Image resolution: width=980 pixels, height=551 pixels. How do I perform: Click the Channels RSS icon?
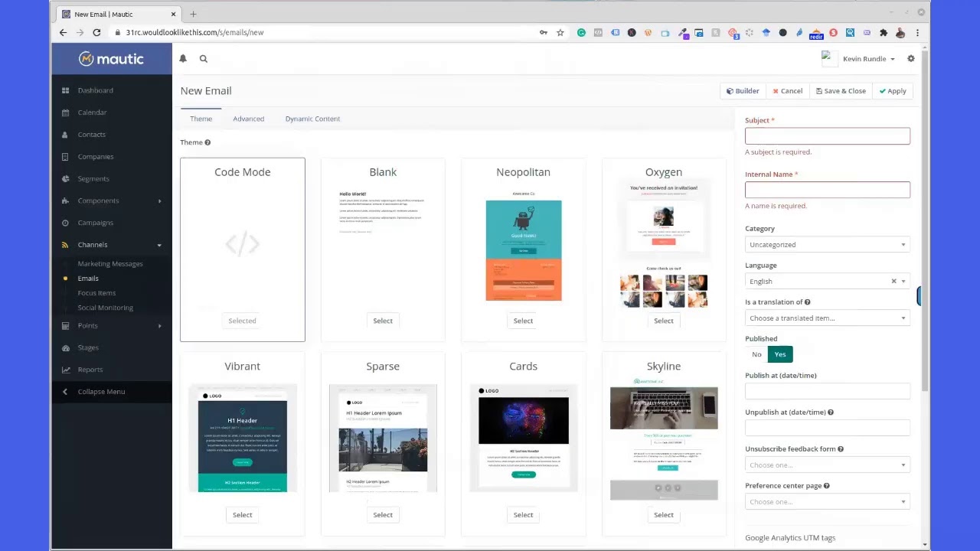[65, 245]
